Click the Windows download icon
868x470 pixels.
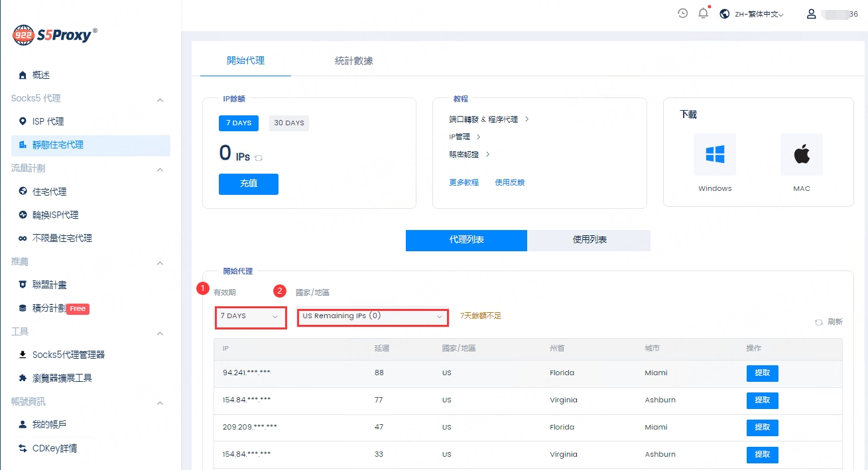(x=715, y=154)
